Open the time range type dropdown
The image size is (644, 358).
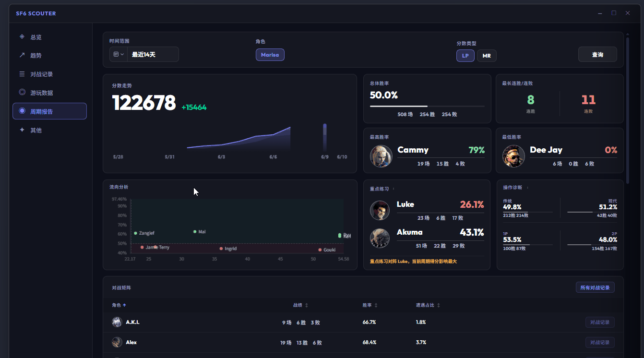(x=119, y=54)
